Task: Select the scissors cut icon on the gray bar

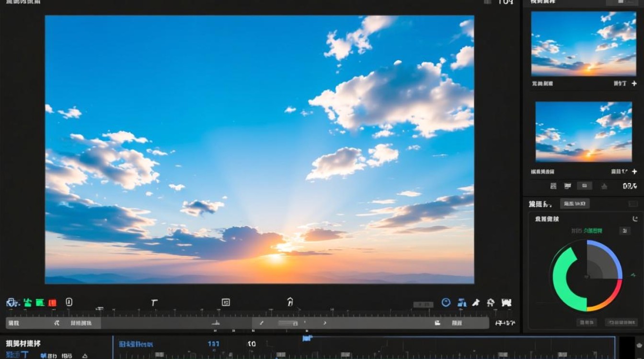Action: pyautogui.click(x=57, y=323)
